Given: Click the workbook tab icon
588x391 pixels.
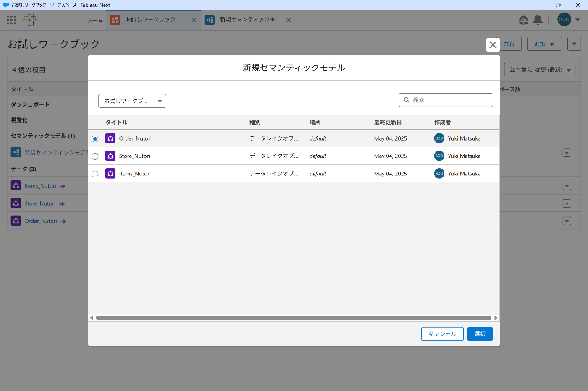Looking at the screenshot, I should point(115,20).
